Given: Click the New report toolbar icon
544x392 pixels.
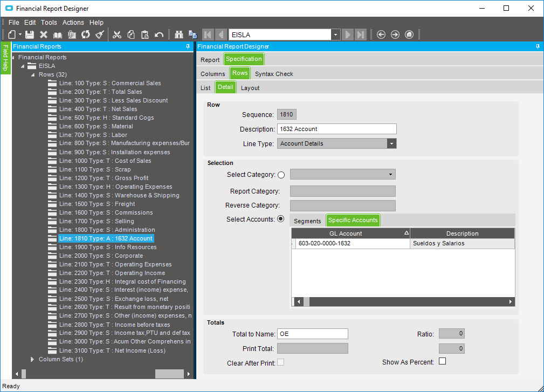Looking at the screenshot, I should 12,35.
